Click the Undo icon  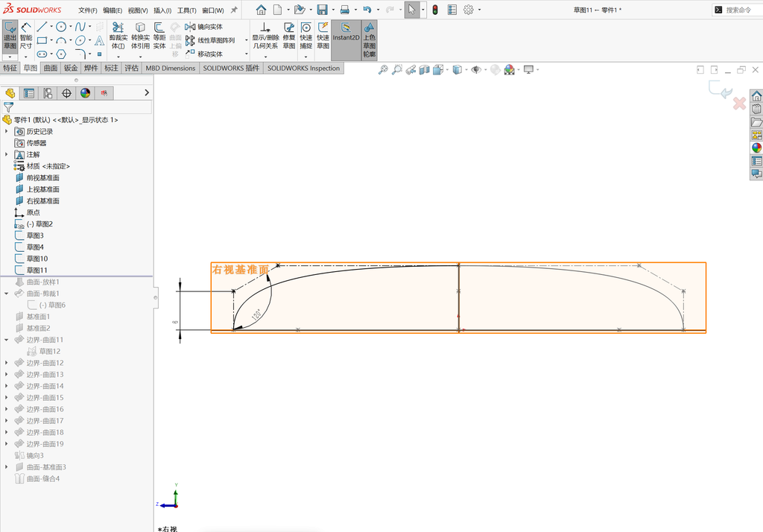click(367, 10)
